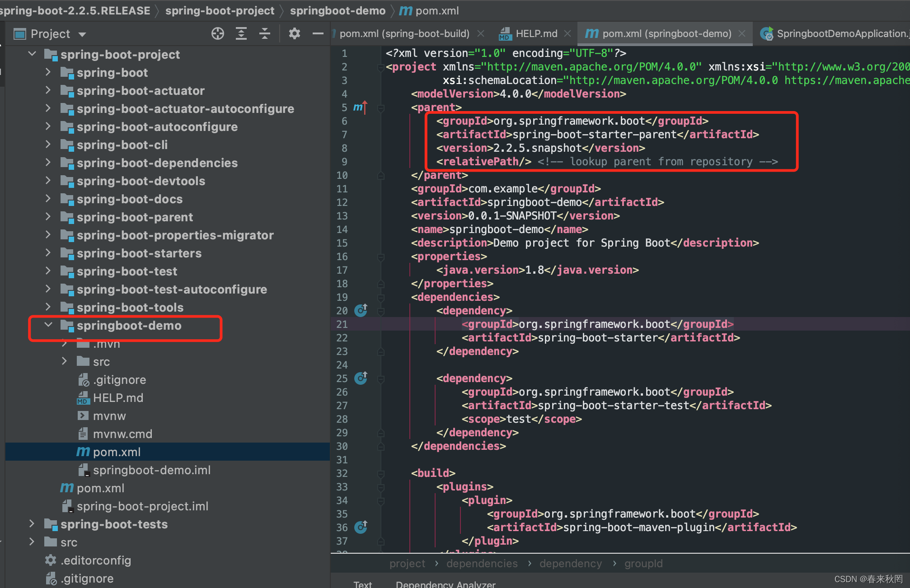
Task: Click 'groupId' in XML breadcrumb bar
Action: point(643,564)
